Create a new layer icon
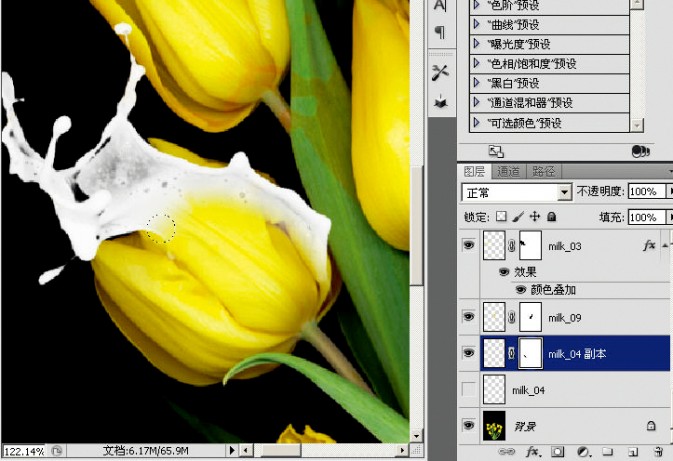This screenshot has width=673, height=461. coord(633,452)
